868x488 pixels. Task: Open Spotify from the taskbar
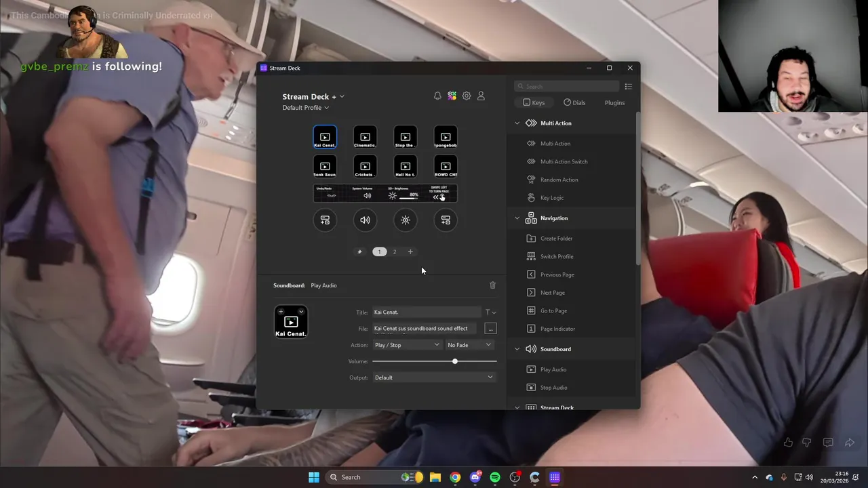pos(495,477)
